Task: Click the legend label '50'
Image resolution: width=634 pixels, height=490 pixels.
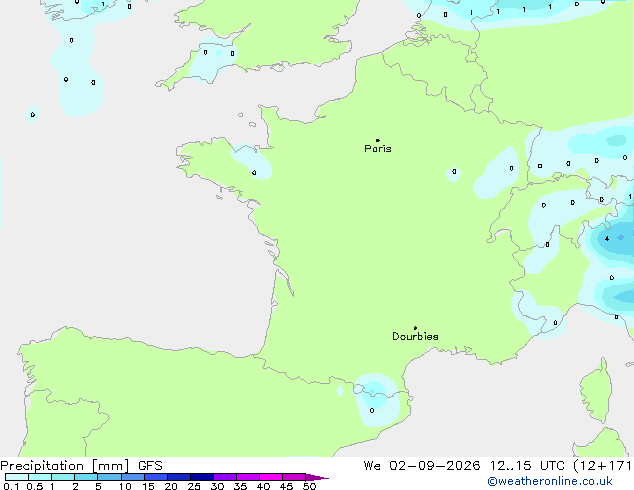Action: coord(310,486)
